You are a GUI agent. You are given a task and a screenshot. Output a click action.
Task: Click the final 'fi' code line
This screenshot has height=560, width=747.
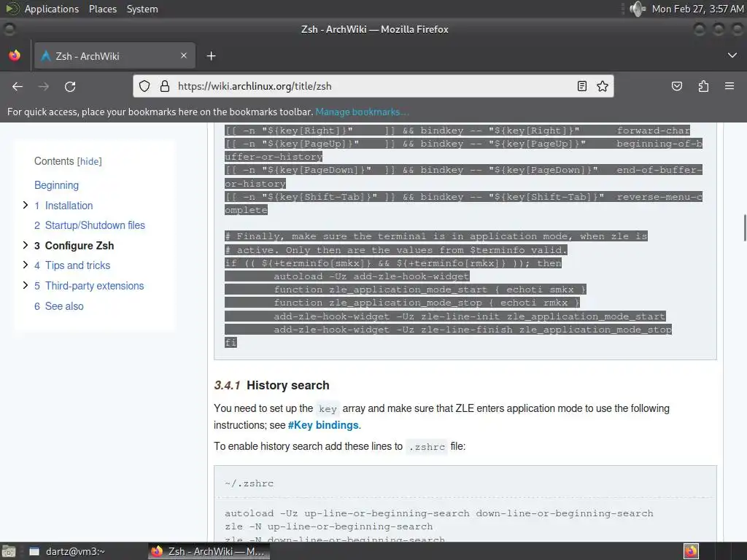[x=231, y=343]
